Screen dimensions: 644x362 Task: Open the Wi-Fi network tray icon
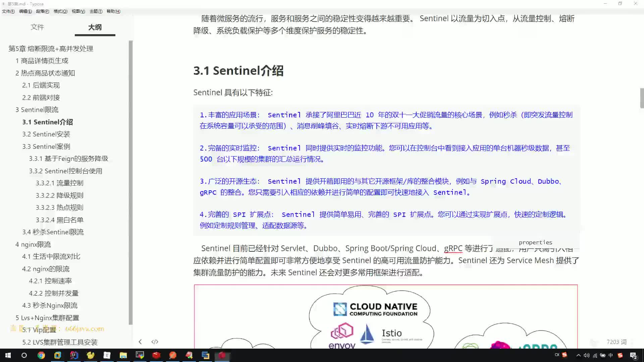click(595, 355)
